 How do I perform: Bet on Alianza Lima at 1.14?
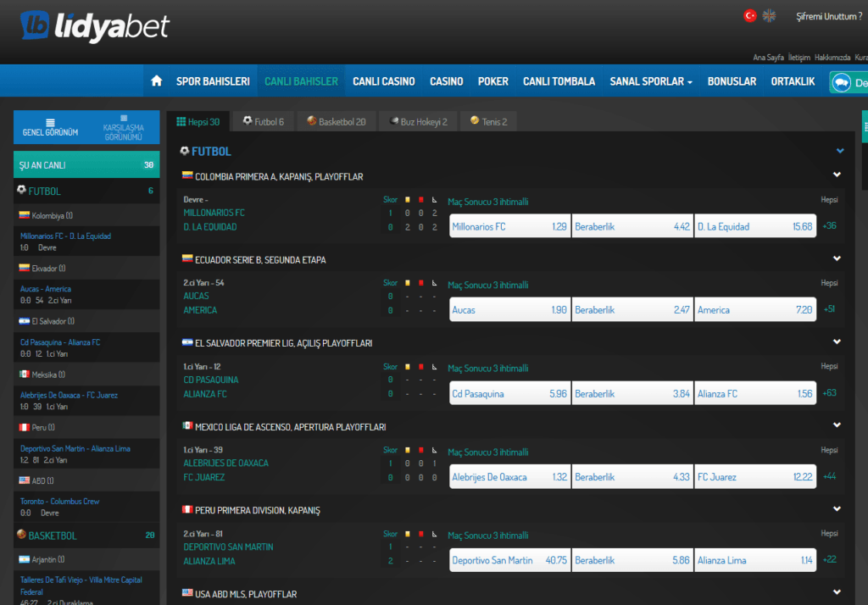[755, 560]
